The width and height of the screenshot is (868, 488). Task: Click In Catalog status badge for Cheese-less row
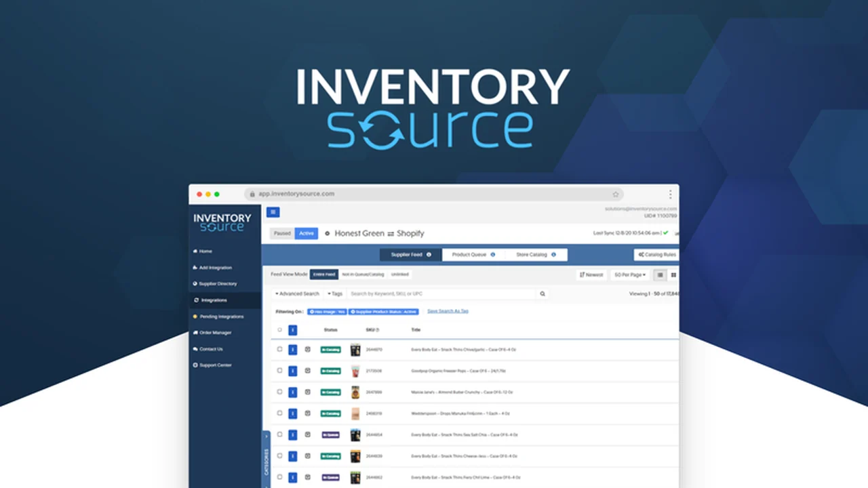330,456
